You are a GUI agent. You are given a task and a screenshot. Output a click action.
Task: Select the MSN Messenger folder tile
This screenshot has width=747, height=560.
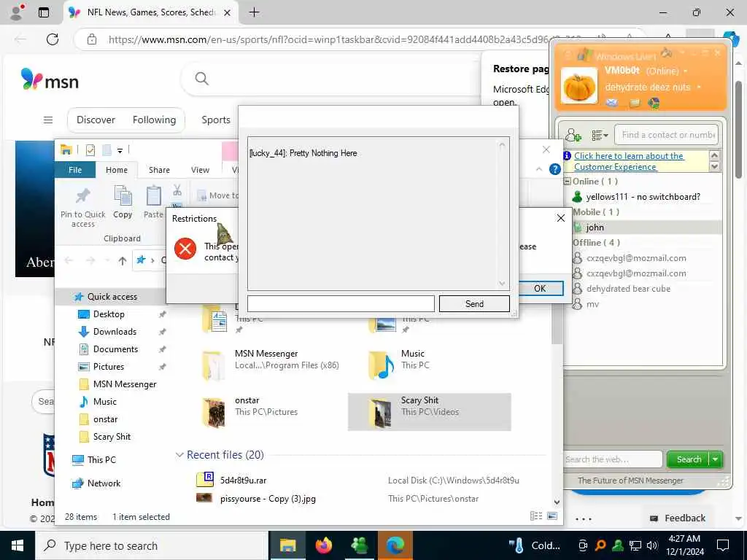271,365
